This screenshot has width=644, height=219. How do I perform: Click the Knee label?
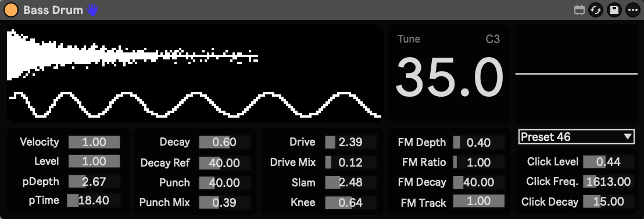click(303, 203)
